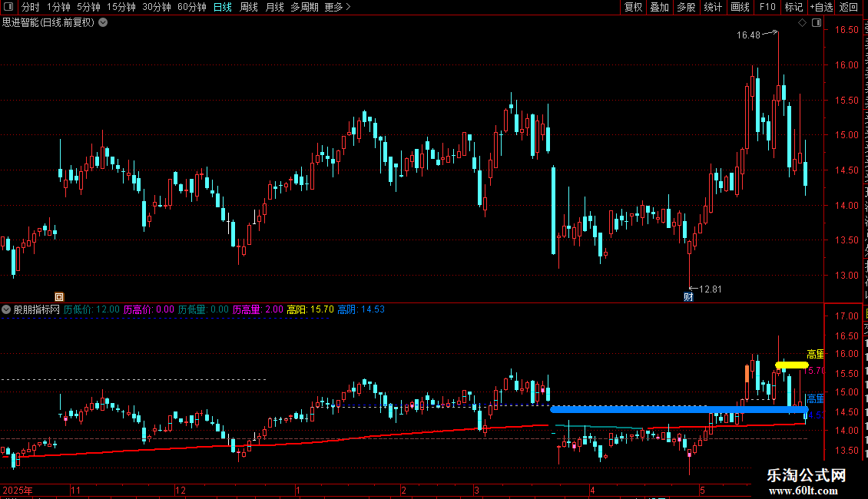Click month 2 on time axis
This screenshot has height=499, width=868.
coord(403,490)
